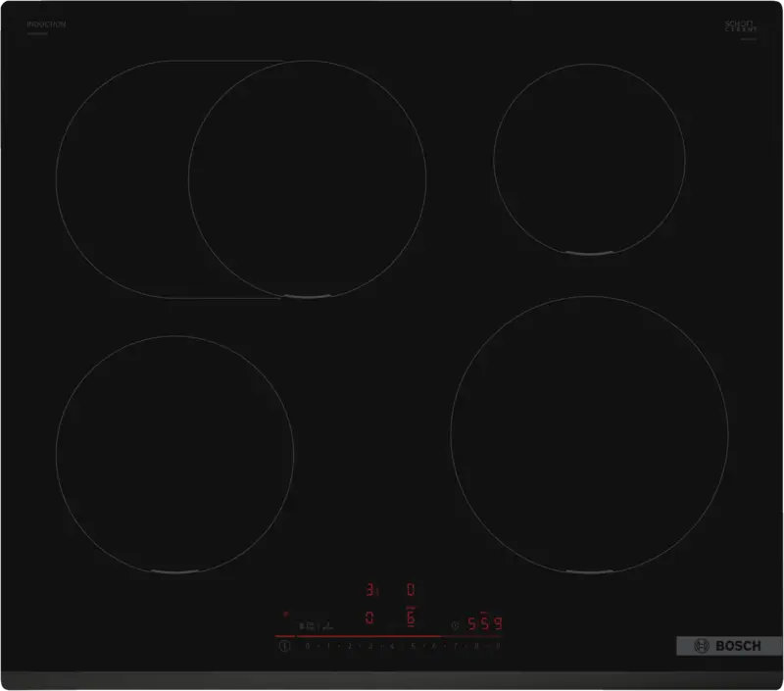Click the rear left round cooking zone circle

307,179
